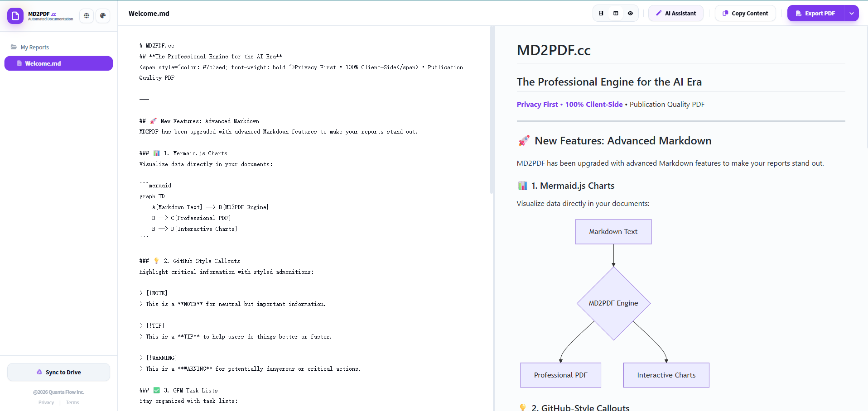The image size is (868, 411).
Task: Open the Welcome.md tab title
Action: (149, 13)
